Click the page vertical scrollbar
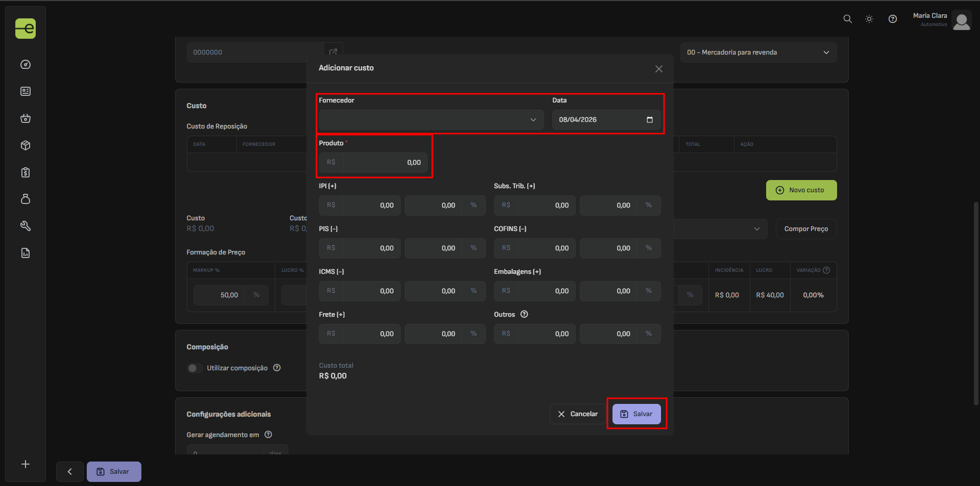This screenshot has height=486, width=980. (976, 303)
